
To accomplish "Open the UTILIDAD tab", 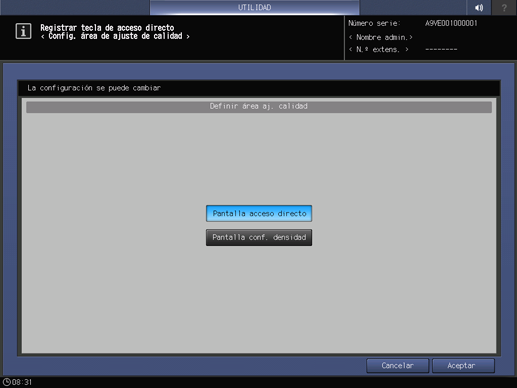I will pyautogui.click(x=254, y=7).
